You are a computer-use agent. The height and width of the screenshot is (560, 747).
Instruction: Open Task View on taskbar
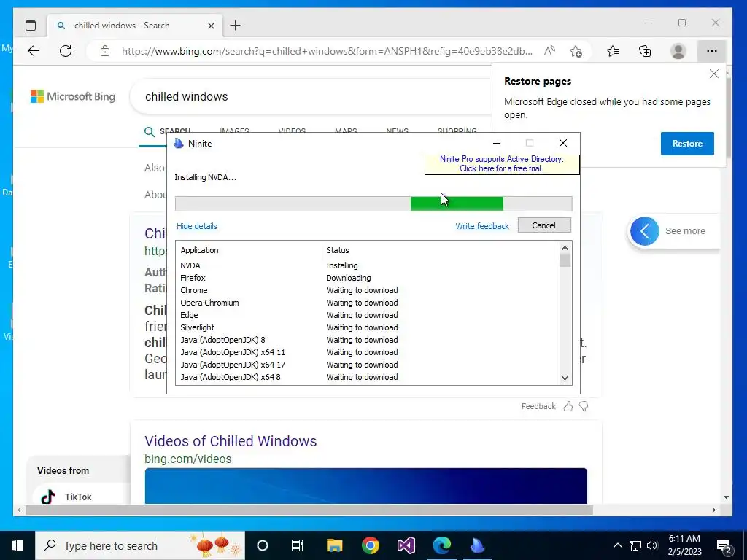(298, 545)
